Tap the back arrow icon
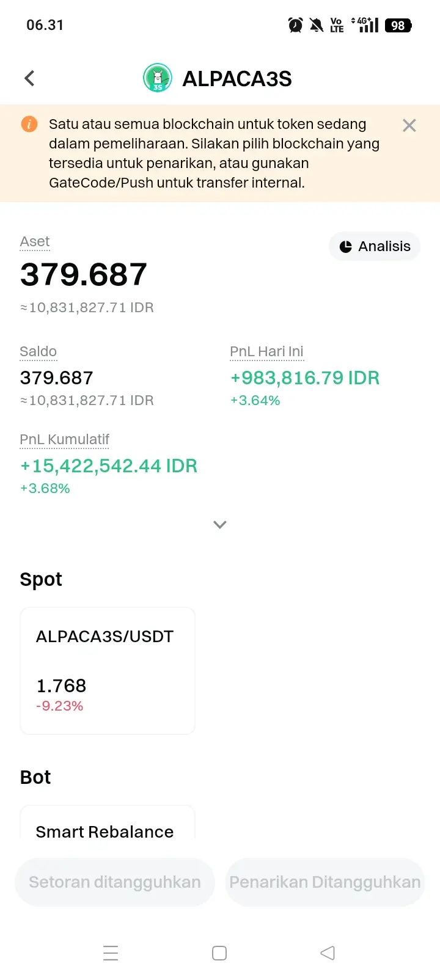Image resolution: width=440 pixels, height=980 pixels. click(29, 78)
